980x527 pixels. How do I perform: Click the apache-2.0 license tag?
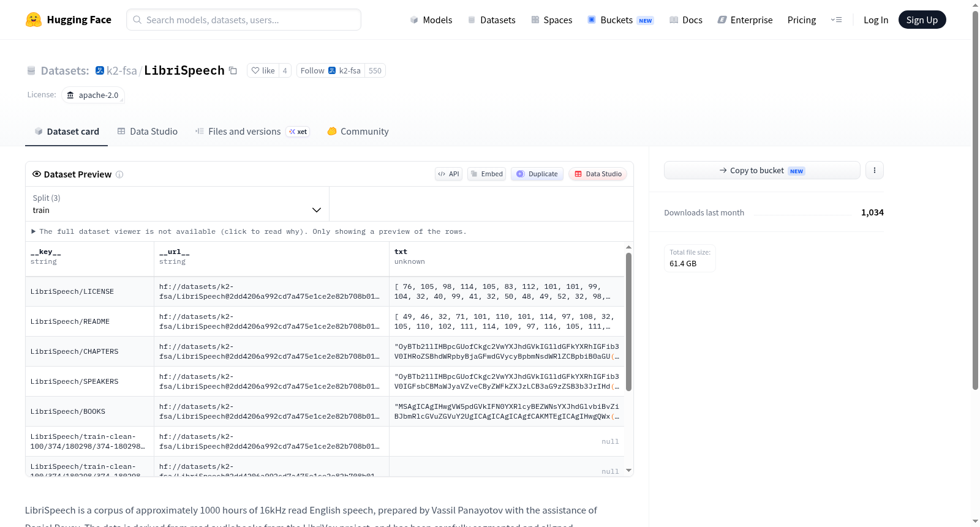93,95
